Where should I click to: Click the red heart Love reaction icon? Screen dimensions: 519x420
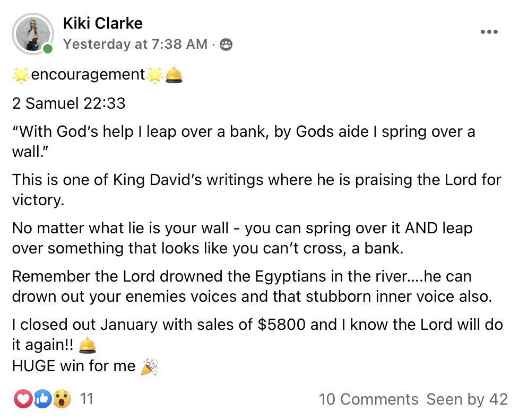click(23, 399)
